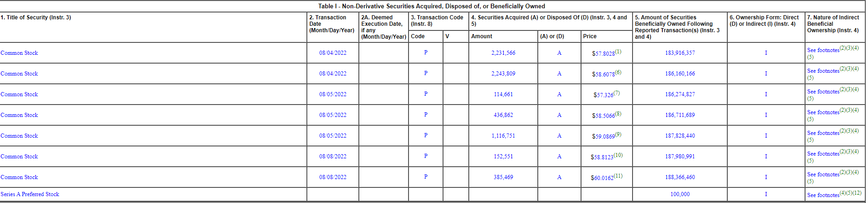Click the 1,116,751 amount cell
The width and height of the screenshot is (868, 203).
(x=503, y=136)
